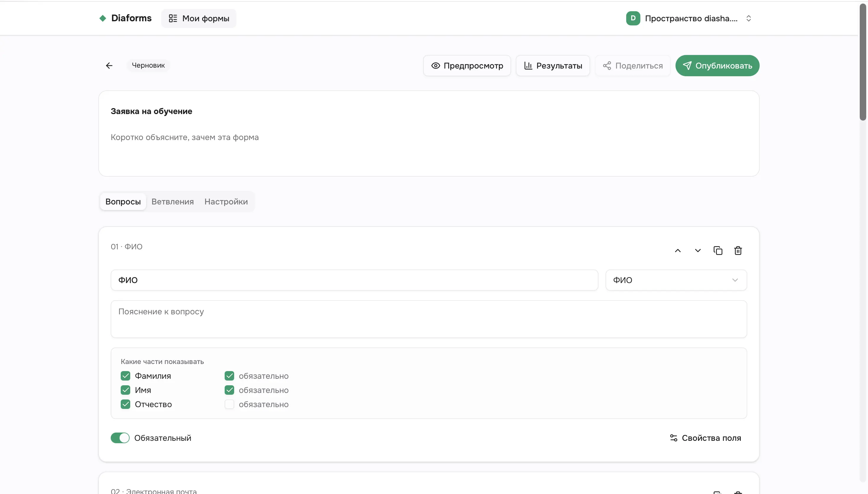Turn off the Обязательный switch
The height and width of the screenshot is (494, 868).
point(120,438)
